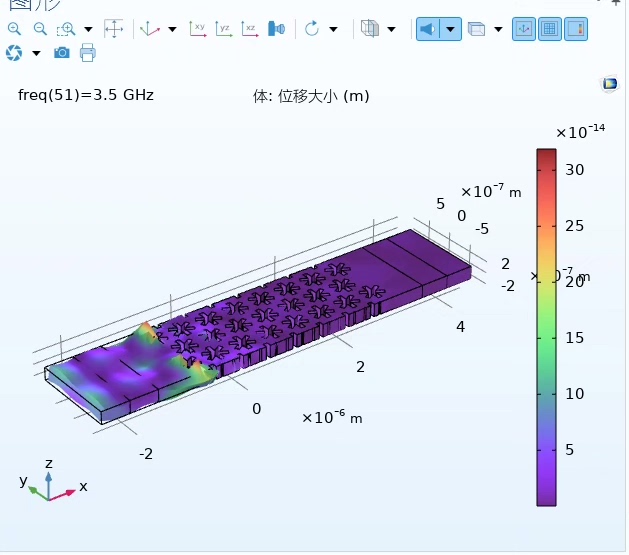Click the xyz orientation axes triad
Image resolution: width=629 pixels, height=555 pixels.
tap(52, 481)
